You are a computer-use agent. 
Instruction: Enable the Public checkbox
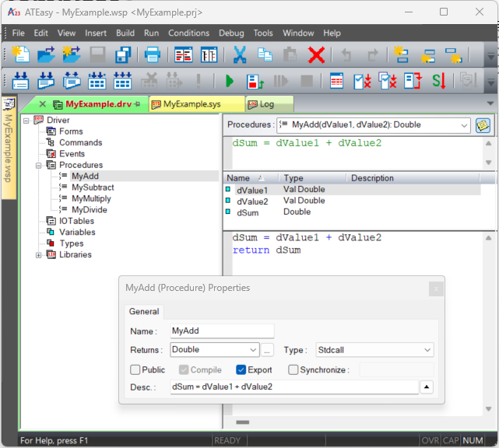click(x=135, y=369)
